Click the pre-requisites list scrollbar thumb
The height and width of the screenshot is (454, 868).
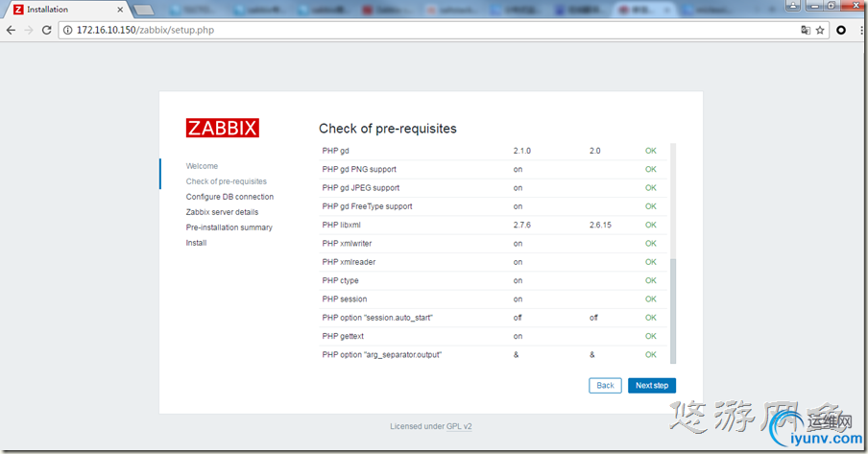pos(672,311)
